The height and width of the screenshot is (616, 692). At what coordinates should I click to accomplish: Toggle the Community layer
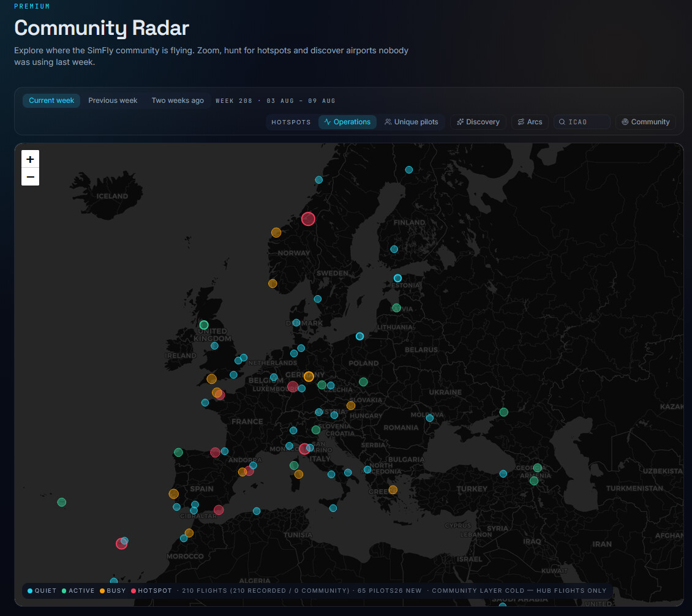[645, 122]
